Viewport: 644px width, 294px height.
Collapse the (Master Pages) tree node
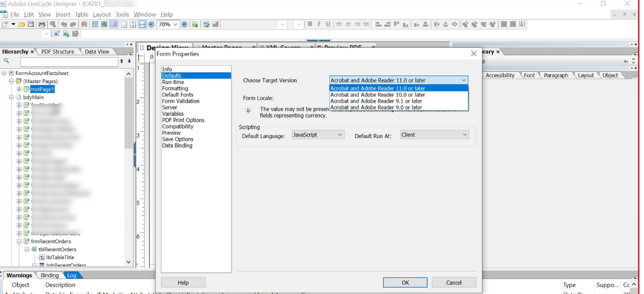click(11, 81)
